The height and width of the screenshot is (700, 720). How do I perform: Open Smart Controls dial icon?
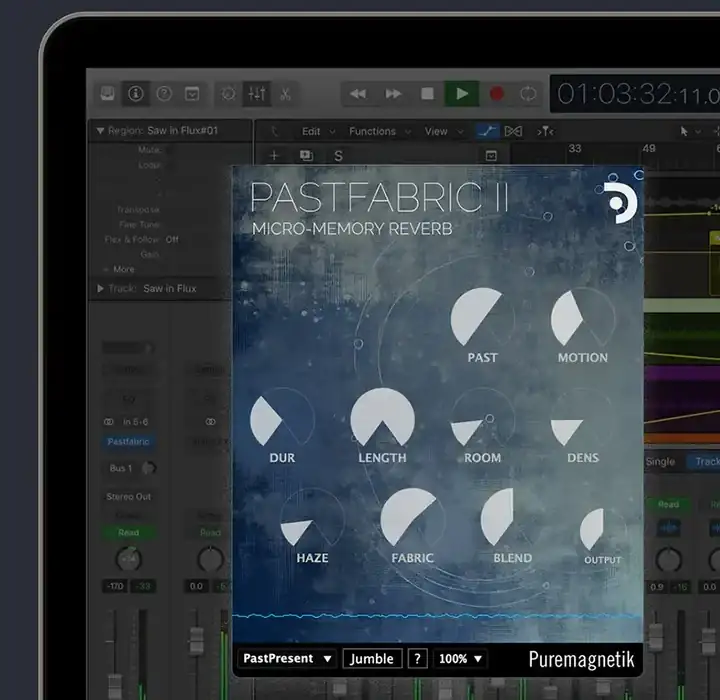point(228,94)
